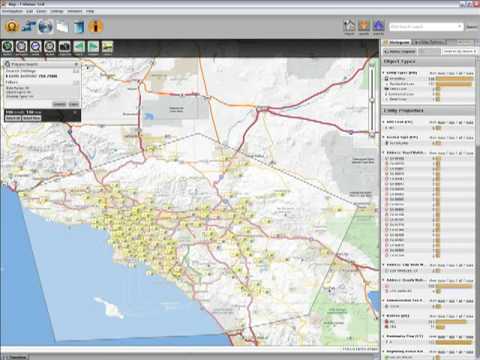Click the green left-arrow map tool
This screenshot has width=480, height=360.
[79, 47]
